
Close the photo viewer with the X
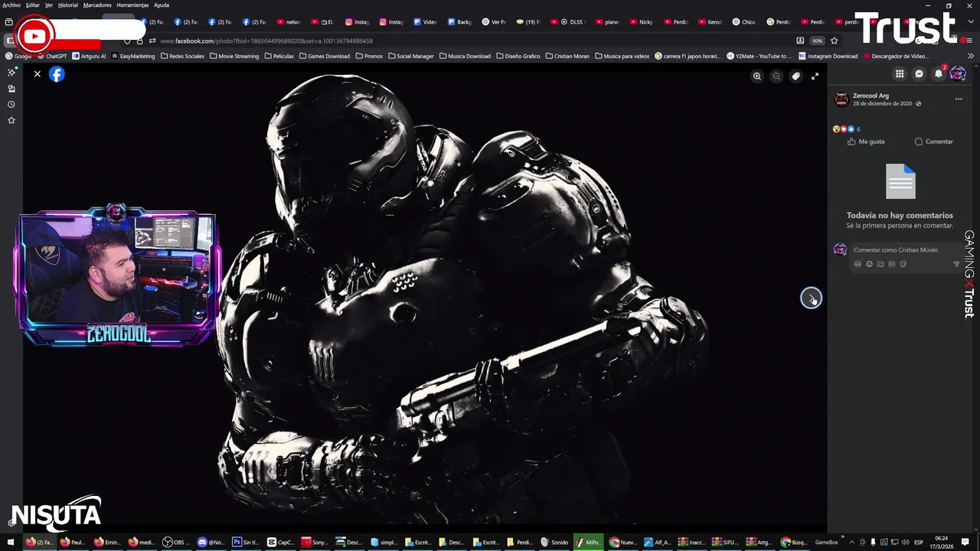[x=37, y=74]
